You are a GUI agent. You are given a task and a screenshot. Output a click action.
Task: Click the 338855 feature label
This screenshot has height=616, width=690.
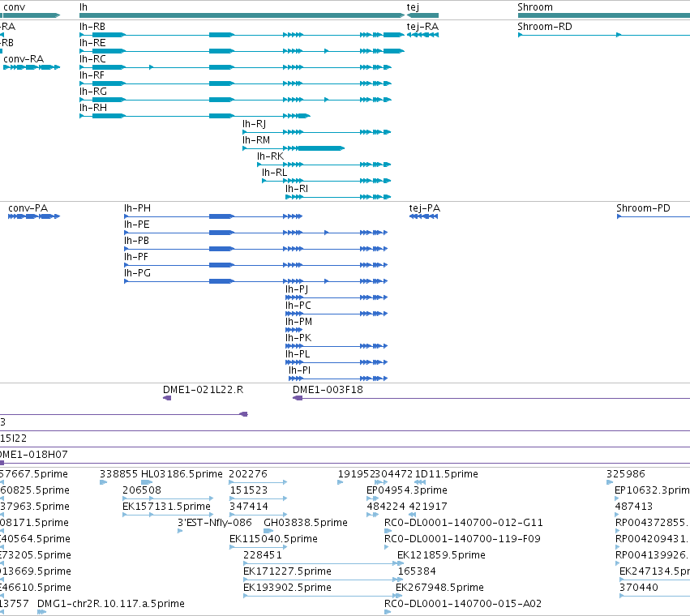(119, 474)
